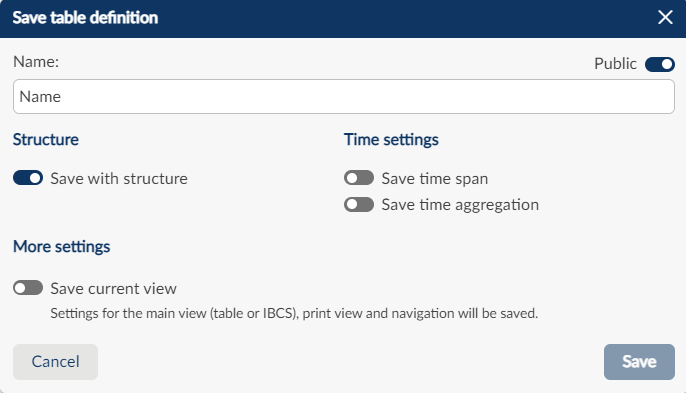Enable the Save current view switch
This screenshot has width=686, height=393.
[x=28, y=288]
